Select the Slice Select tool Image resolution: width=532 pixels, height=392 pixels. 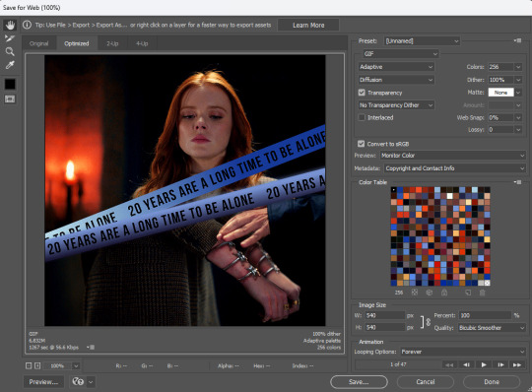point(10,38)
